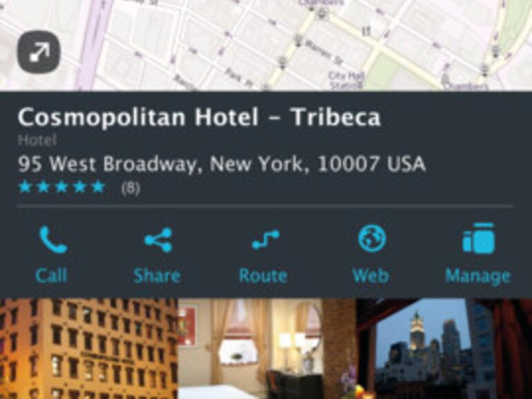532x399 pixels.
Task: Tap the Web globe icon
Action: click(372, 239)
